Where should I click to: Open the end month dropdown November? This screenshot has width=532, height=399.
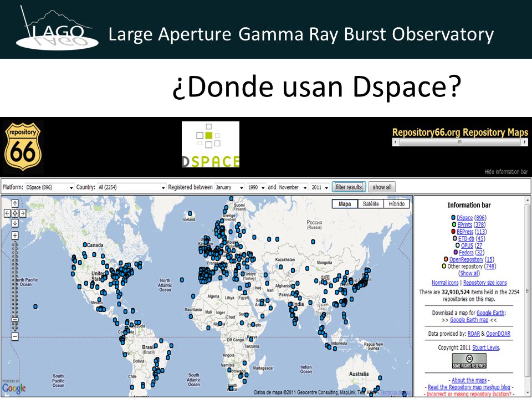293,187
